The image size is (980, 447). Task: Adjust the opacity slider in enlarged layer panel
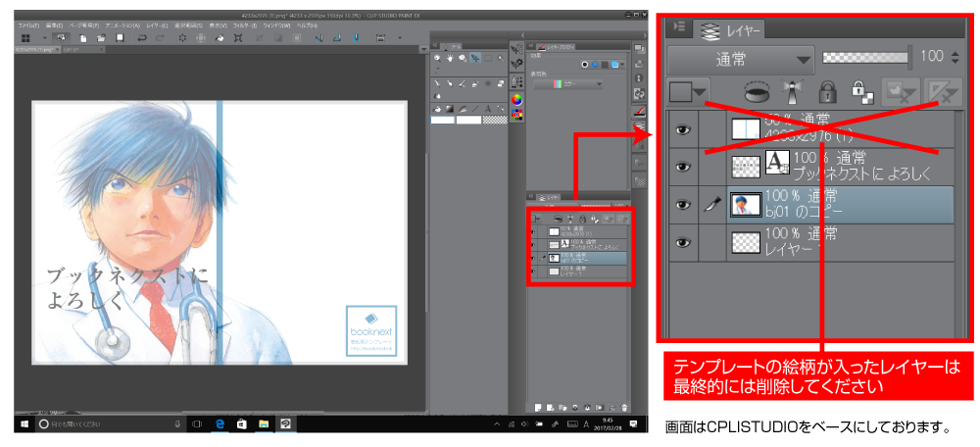click(x=867, y=59)
